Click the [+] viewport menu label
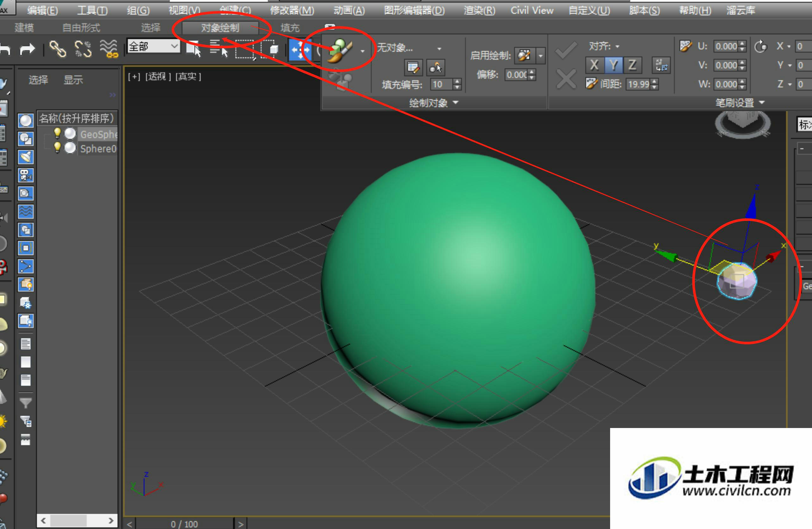Viewport: 812px width, 529px height. point(134,76)
